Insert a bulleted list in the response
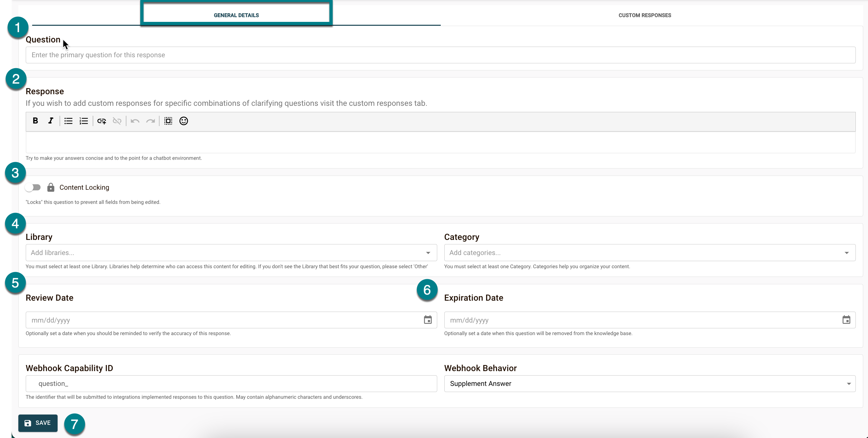This screenshot has height=438, width=868. [x=68, y=121]
